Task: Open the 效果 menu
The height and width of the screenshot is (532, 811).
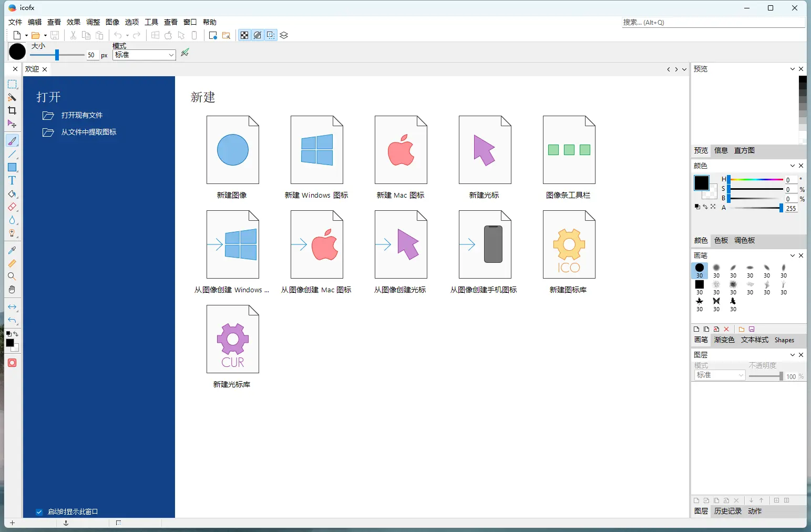Action: point(73,22)
